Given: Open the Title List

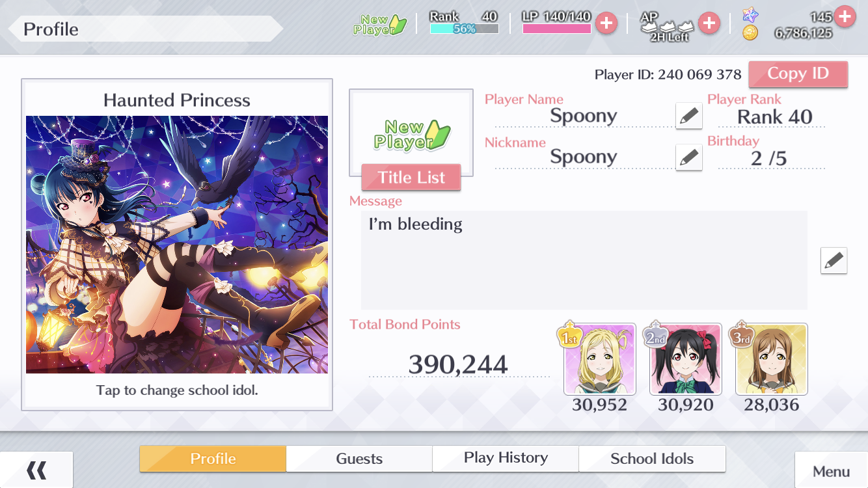Looking at the screenshot, I should pyautogui.click(x=411, y=177).
